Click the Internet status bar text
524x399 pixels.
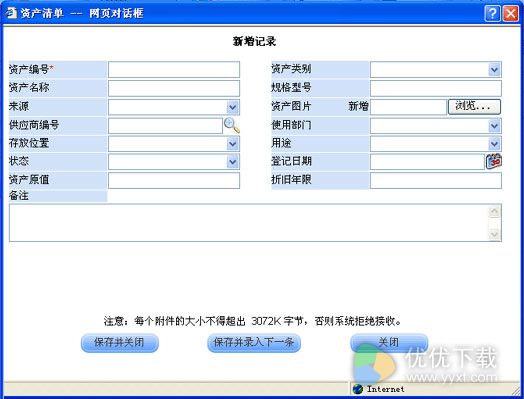[386, 389]
